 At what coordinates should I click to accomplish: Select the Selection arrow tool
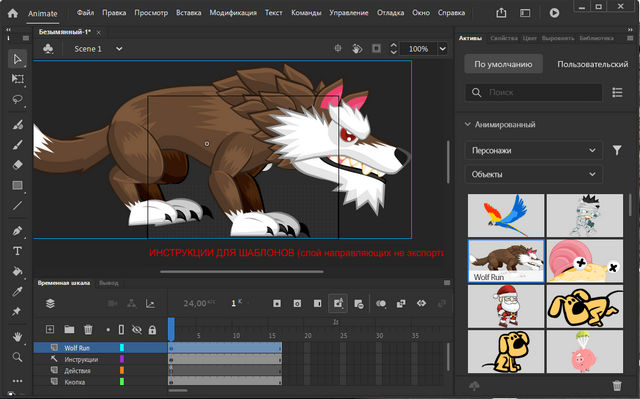point(17,59)
